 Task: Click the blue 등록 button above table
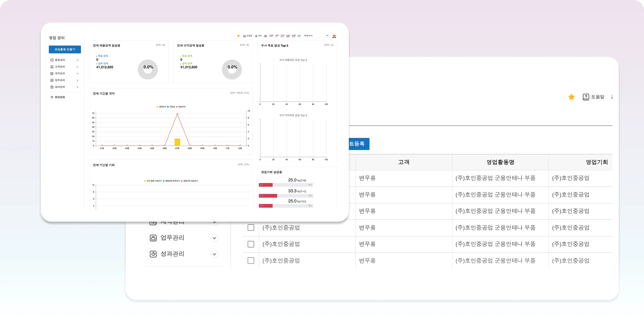coord(359,144)
